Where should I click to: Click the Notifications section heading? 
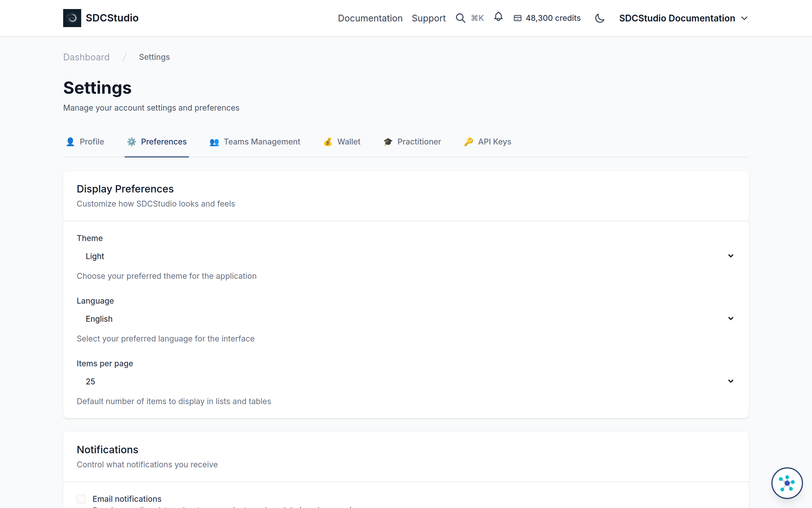click(107, 450)
